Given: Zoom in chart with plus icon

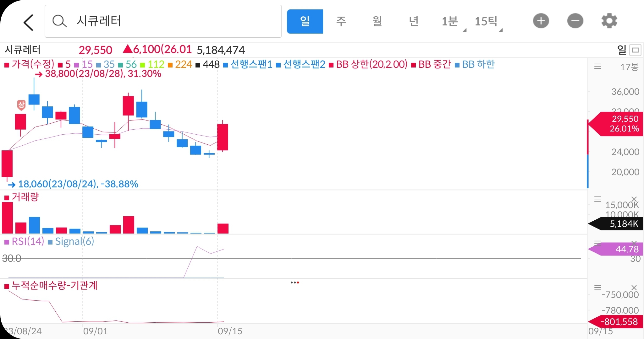Looking at the screenshot, I should (541, 21).
